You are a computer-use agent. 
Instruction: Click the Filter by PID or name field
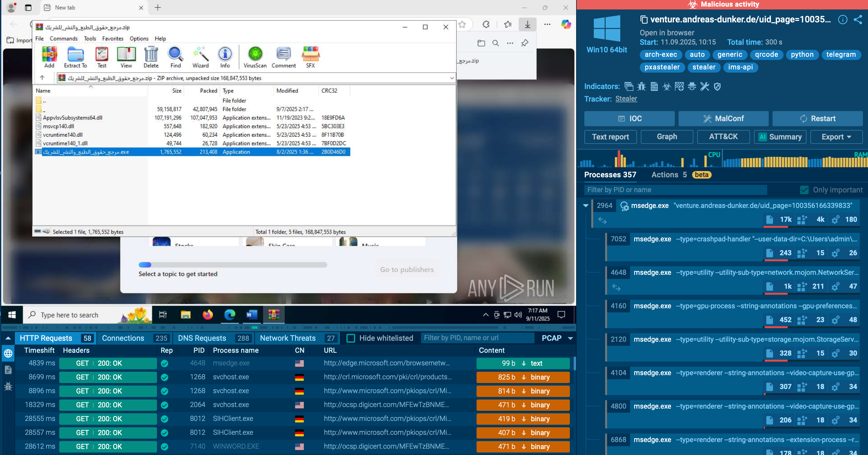[x=675, y=190]
